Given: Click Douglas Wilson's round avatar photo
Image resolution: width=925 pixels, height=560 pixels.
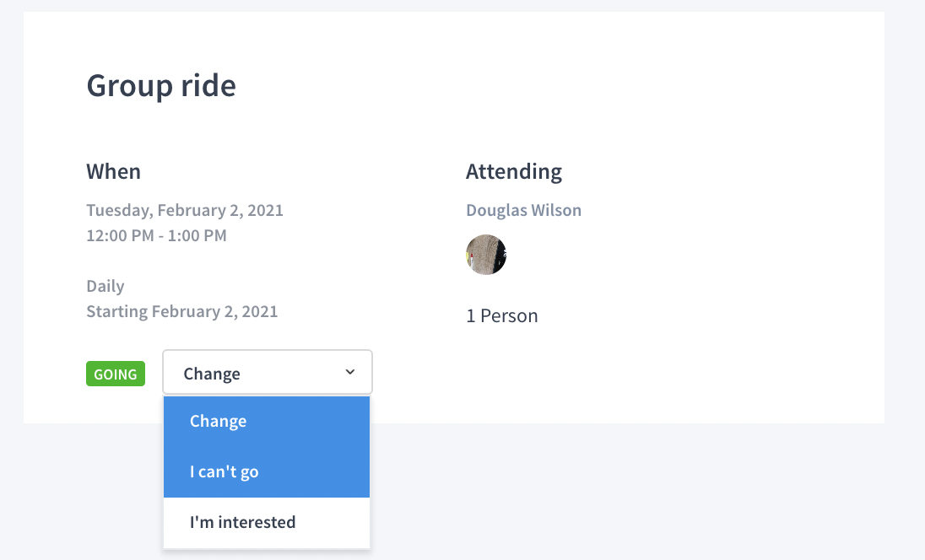Looking at the screenshot, I should (x=486, y=255).
